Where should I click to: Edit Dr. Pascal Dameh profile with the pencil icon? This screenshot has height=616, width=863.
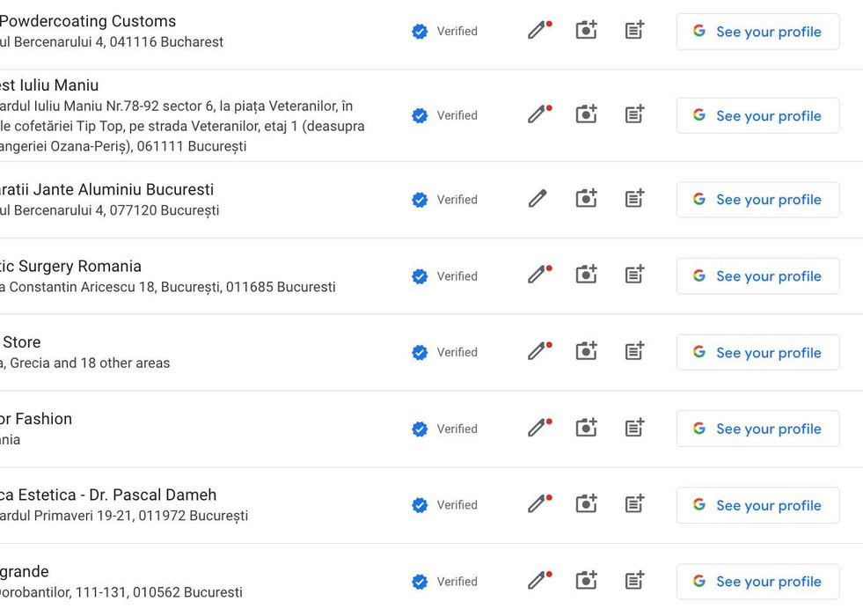[538, 505]
